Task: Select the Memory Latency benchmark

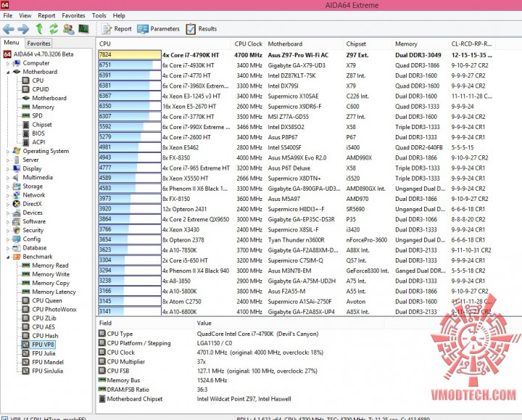Action: pyautogui.click(x=49, y=292)
